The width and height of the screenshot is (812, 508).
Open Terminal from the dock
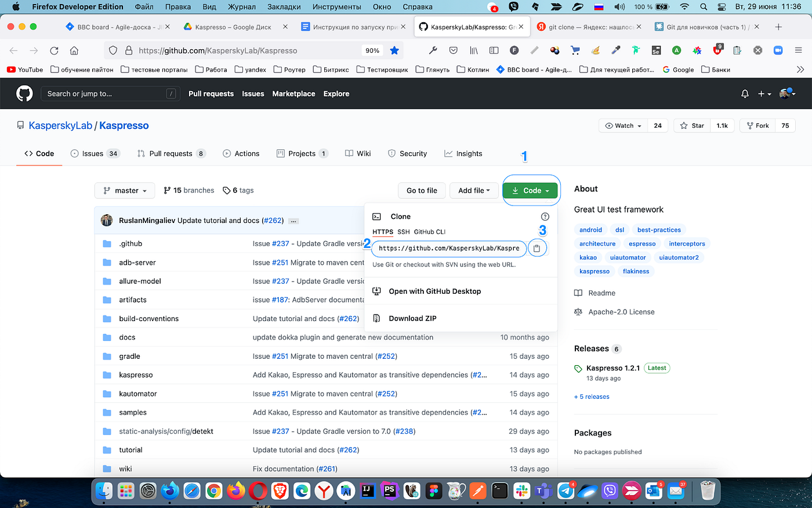499,491
